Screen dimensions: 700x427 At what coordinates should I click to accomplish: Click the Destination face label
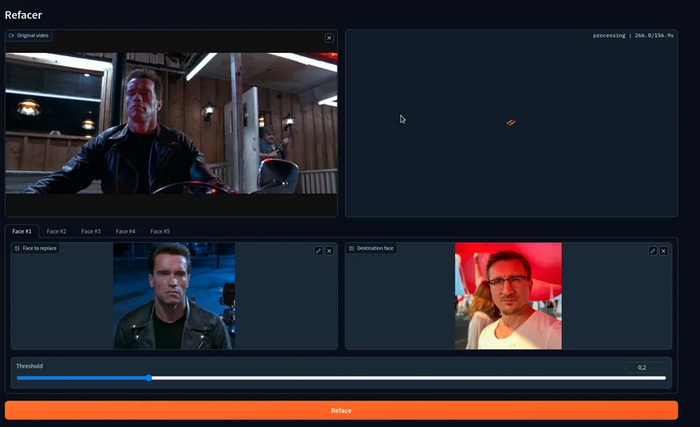(x=375, y=248)
